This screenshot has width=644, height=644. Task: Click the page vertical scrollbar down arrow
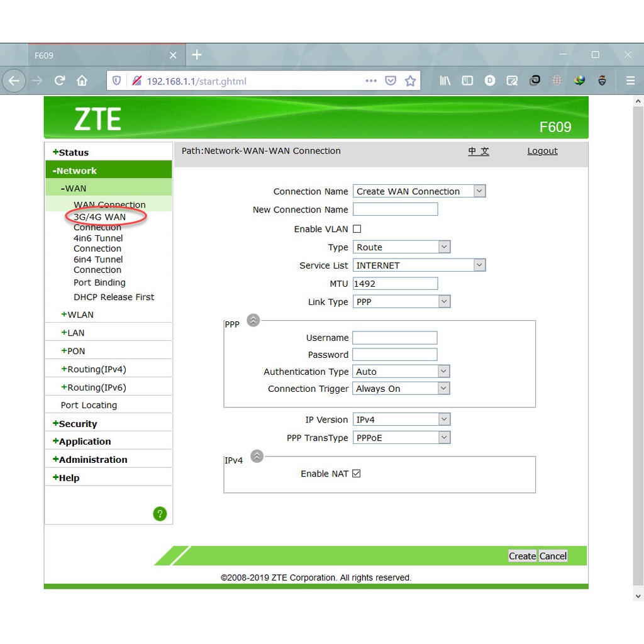[x=638, y=596]
